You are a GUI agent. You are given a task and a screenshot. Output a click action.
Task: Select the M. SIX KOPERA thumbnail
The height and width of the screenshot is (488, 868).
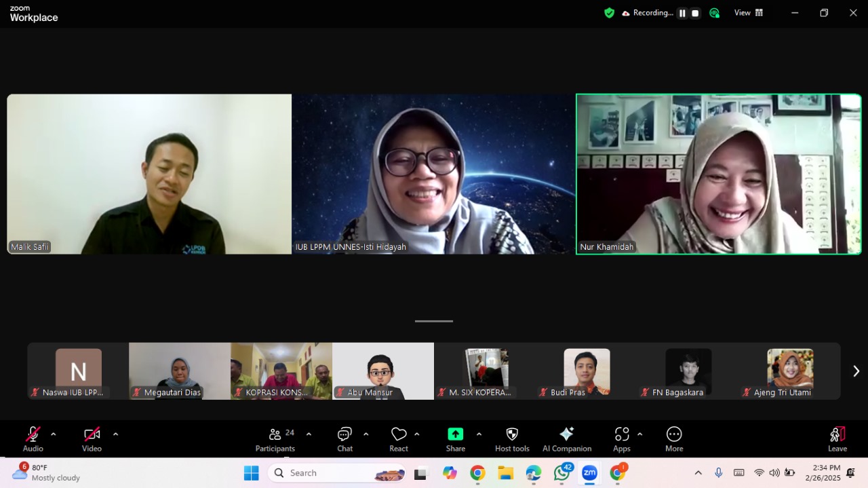pyautogui.click(x=485, y=371)
